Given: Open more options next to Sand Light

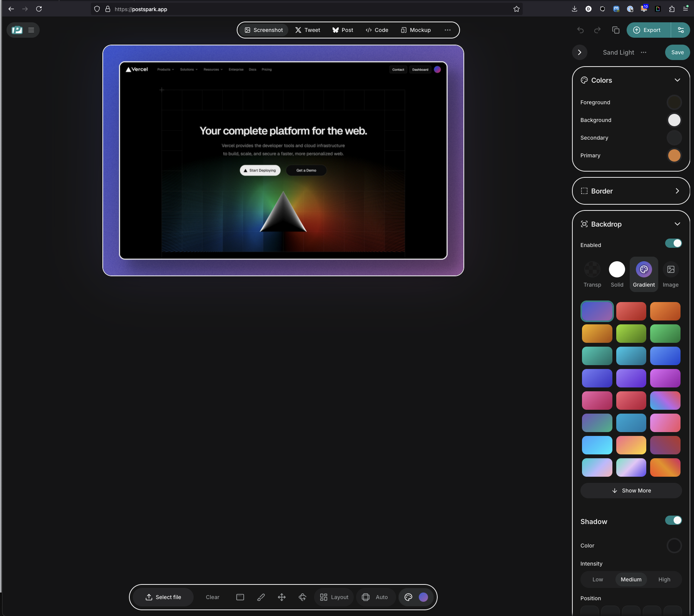Looking at the screenshot, I should (x=644, y=52).
